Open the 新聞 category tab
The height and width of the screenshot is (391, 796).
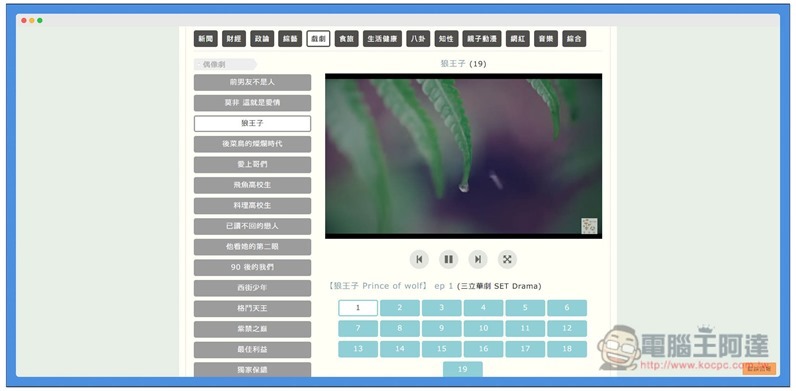(206, 39)
